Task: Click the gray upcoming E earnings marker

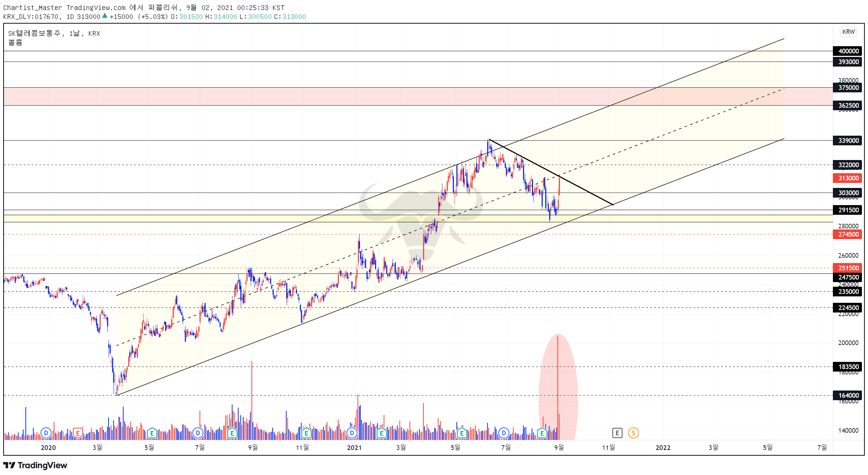Action: click(617, 433)
